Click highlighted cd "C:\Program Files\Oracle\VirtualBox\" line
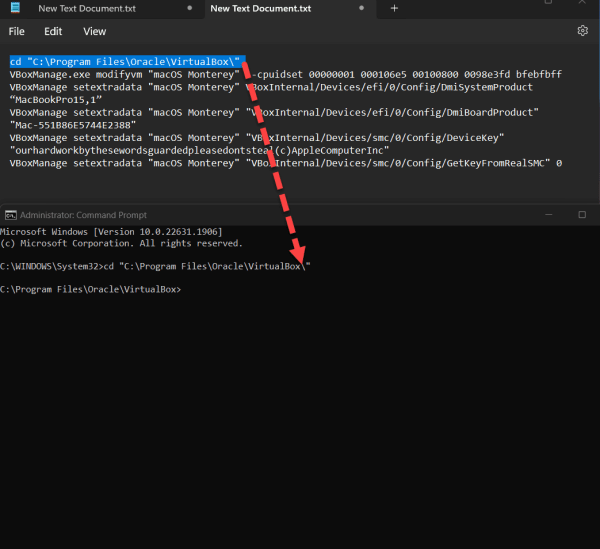600x549 pixels. click(x=125, y=62)
